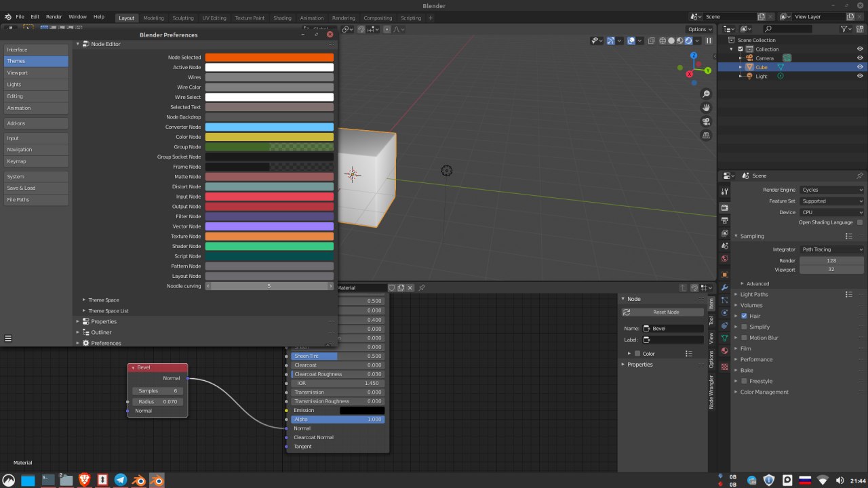
Task: Open the Integrator Path Tracing dropdown
Action: tap(832, 249)
